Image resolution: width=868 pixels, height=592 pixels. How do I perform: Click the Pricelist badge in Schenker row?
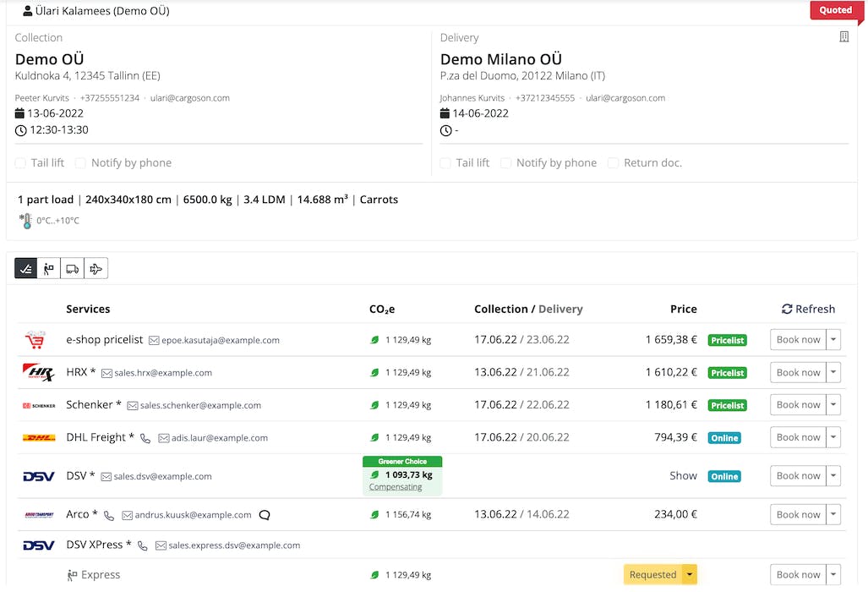pyautogui.click(x=728, y=405)
